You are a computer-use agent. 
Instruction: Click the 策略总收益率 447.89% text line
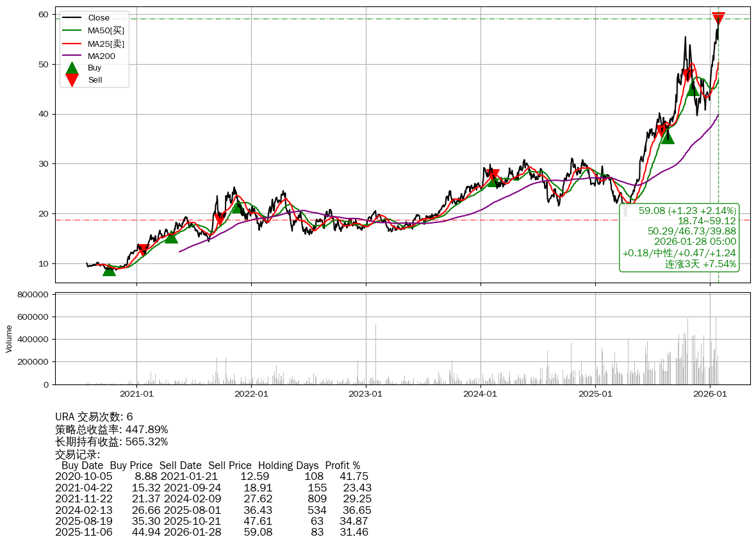(111, 429)
